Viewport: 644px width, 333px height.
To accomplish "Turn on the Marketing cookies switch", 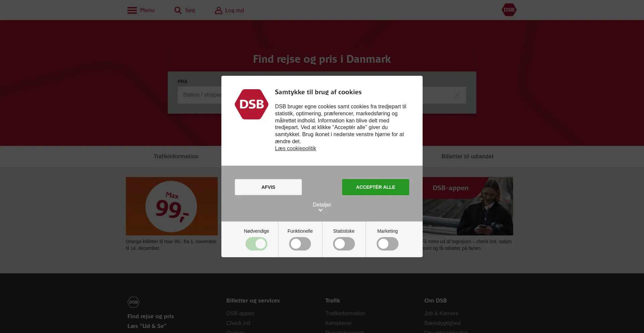I will pyautogui.click(x=387, y=244).
